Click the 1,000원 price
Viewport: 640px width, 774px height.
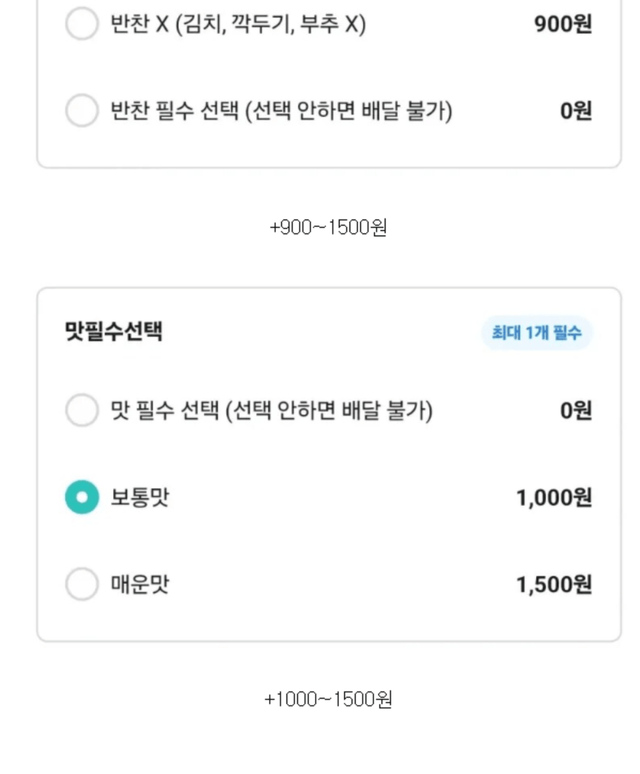tap(553, 497)
